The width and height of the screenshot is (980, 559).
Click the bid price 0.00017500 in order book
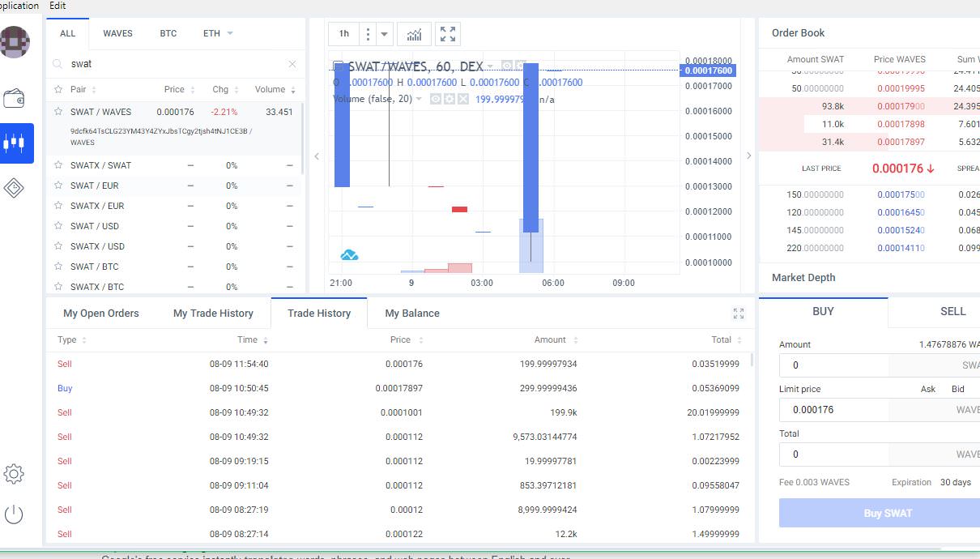[x=901, y=194]
